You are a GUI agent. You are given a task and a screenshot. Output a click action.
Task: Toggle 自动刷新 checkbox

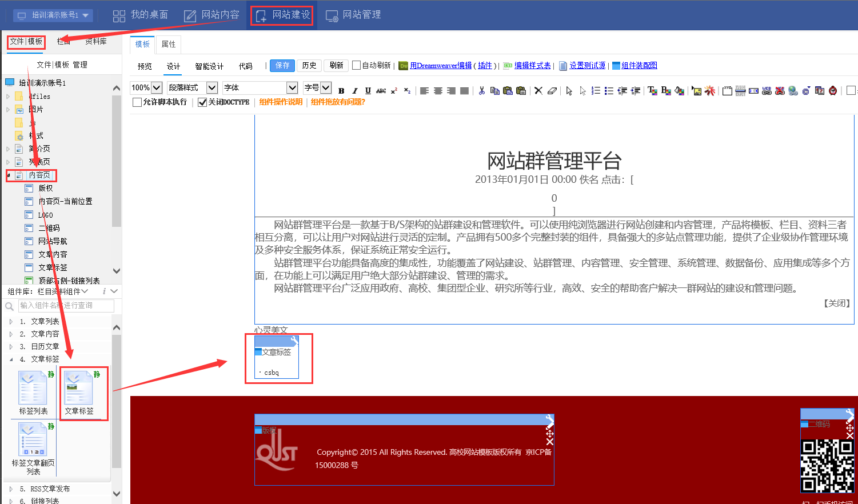pyautogui.click(x=356, y=65)
